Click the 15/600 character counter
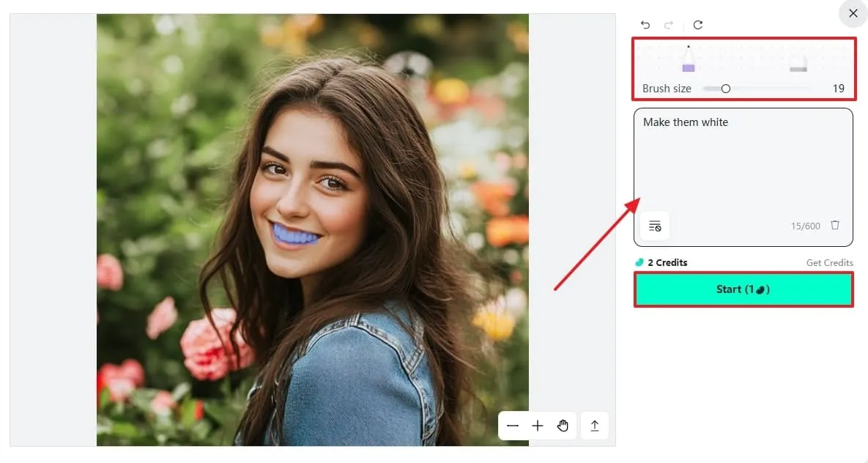 [x=805, y=226]
